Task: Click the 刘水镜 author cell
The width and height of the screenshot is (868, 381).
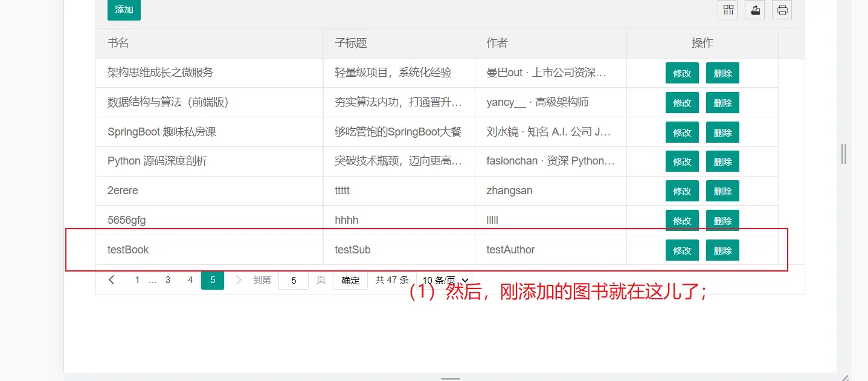Action: pyautogui.click(x=551, y=132)
